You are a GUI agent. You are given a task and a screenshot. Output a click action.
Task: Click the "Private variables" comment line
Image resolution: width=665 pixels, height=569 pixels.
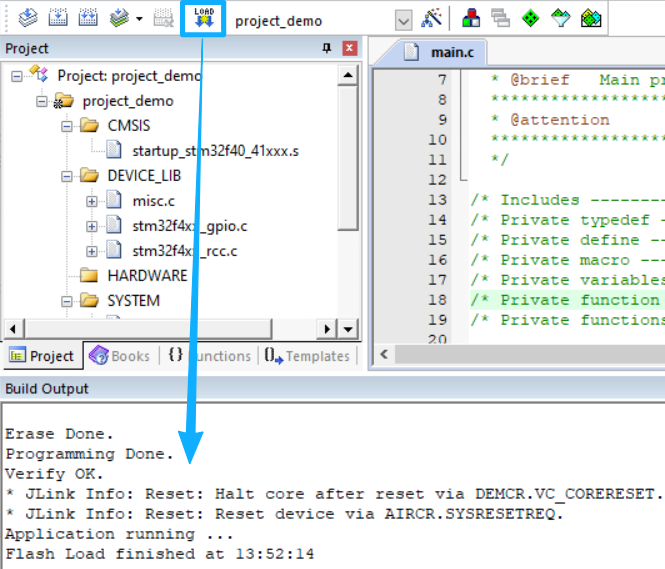click(x=582, y=280)
